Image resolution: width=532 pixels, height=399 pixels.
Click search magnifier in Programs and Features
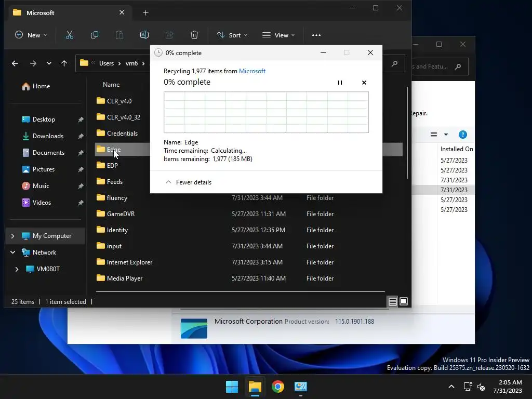[458, 66]
